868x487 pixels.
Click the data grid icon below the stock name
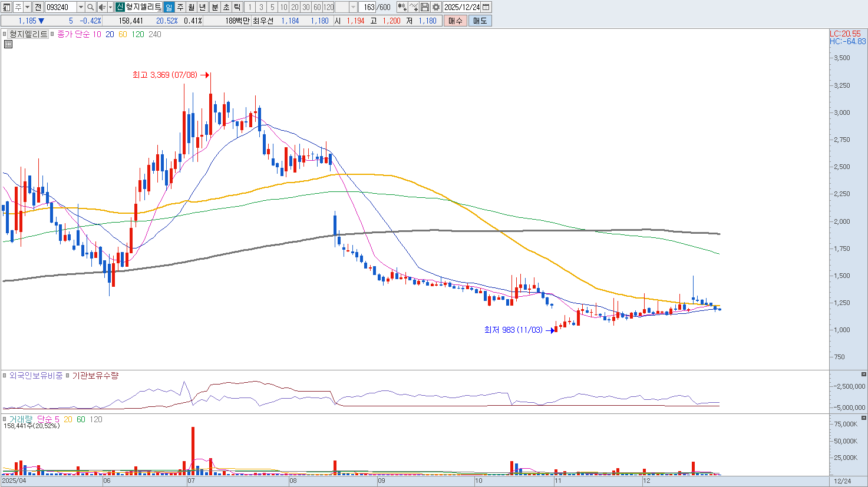coord(8,44)
